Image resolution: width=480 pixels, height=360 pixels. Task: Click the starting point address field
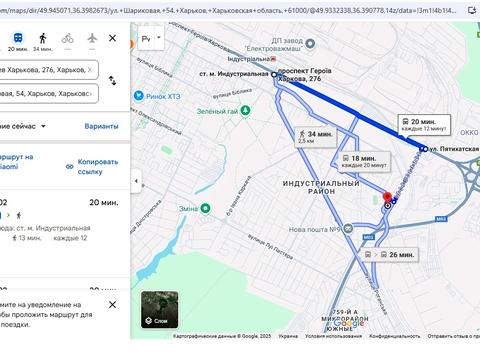pos(49,70)
